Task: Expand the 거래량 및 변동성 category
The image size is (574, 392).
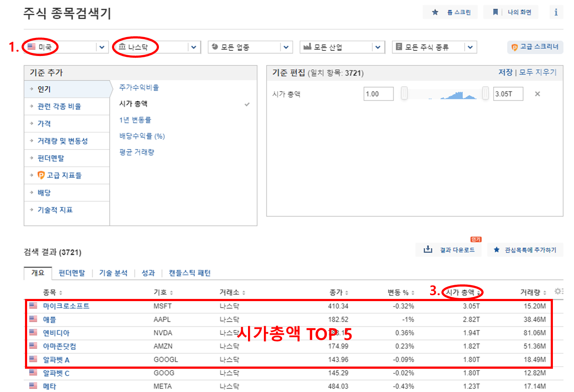Action: (x=67, y=141)
